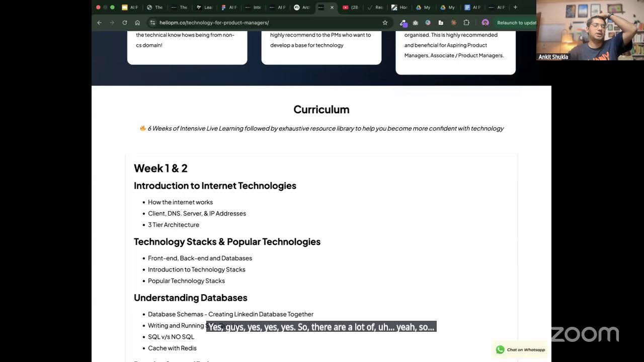Click 'SQL v/s NO SQL' bullet
This screenshot has height=362, width=644.
pyautogui.click(x=171, y=337)
